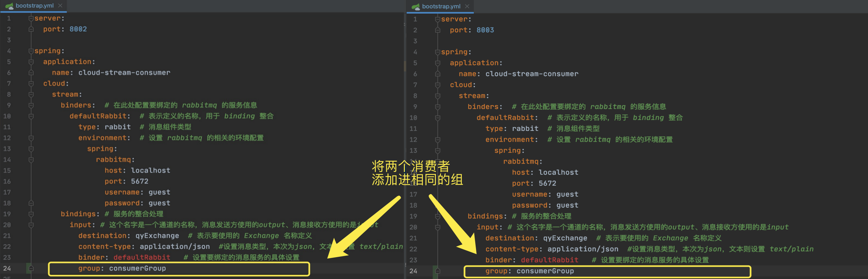Image resolution: width=868 pixels, height=279 pixels.
Task: Click destination qyExchange in right editor
Action: tap(565, 238)
